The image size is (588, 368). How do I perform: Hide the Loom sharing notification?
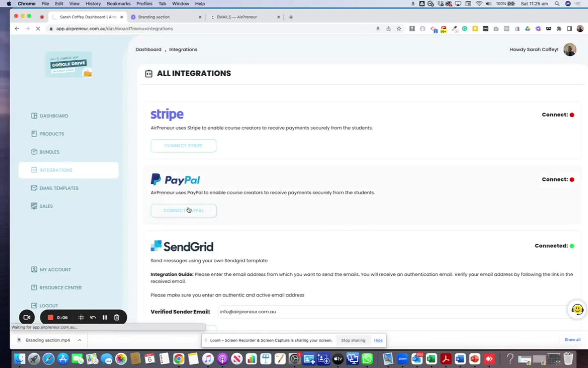tap(378, 340)
